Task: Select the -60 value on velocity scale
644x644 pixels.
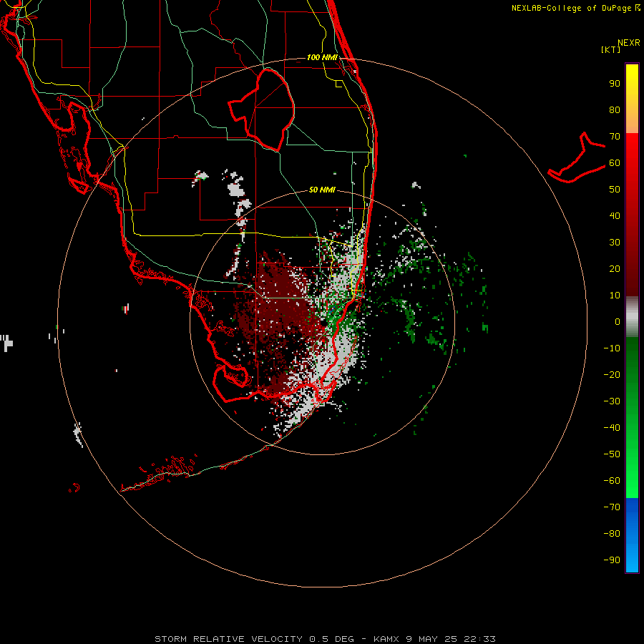Action: 612,481
